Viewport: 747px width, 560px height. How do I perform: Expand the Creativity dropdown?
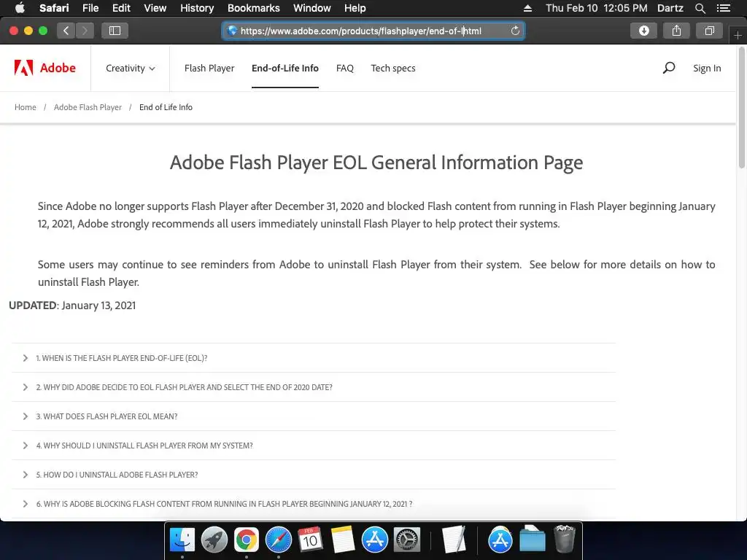(x=130, y=68)
